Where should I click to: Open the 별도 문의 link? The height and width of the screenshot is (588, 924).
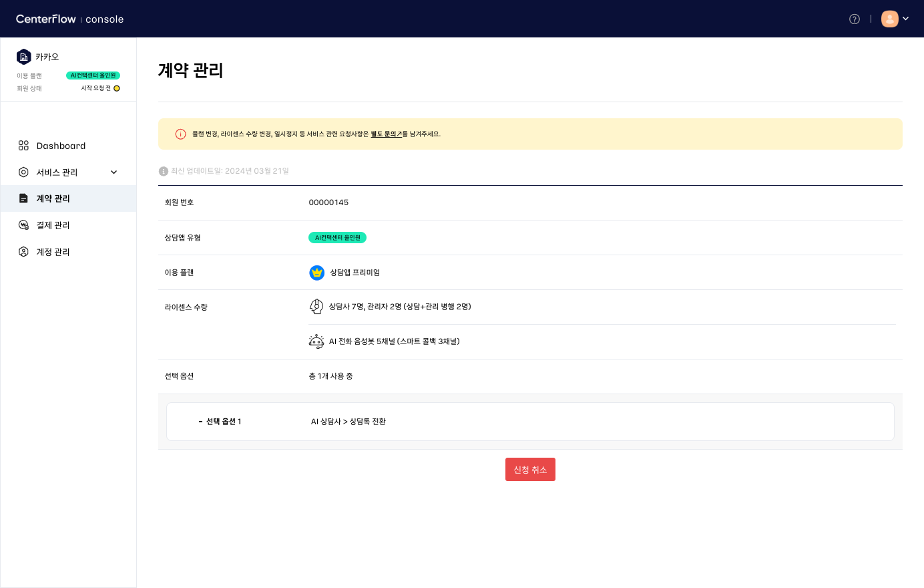click(x=386, y=134)
